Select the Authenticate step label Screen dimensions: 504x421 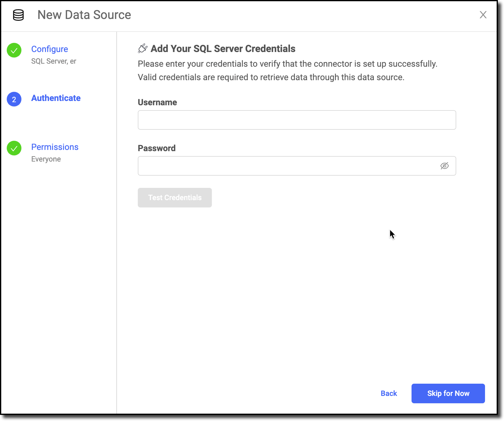pyautogui.click(x=56, y=98)
